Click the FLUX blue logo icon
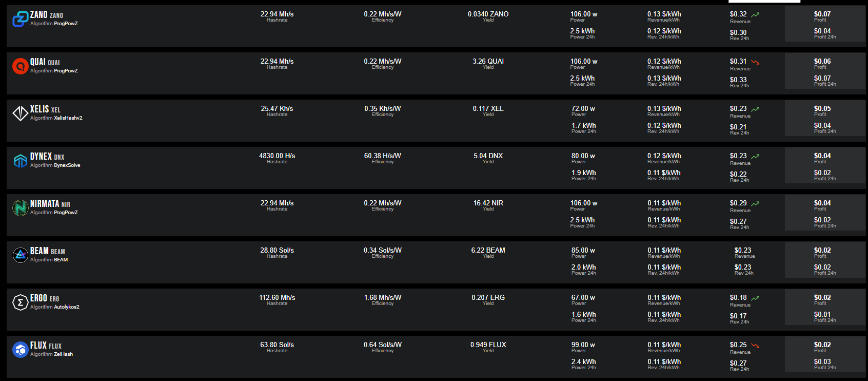This screenshot has height=381, width=868. click(x=20, y=350)
